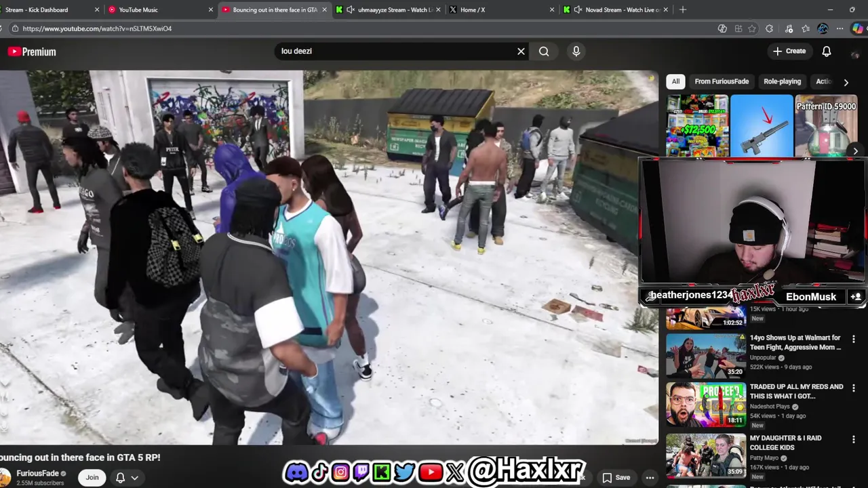Click the video title text

[x=80, y=457]
